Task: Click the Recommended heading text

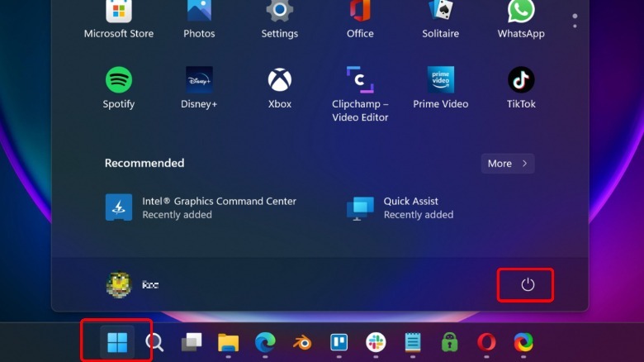Action: [x=144, y=163]
